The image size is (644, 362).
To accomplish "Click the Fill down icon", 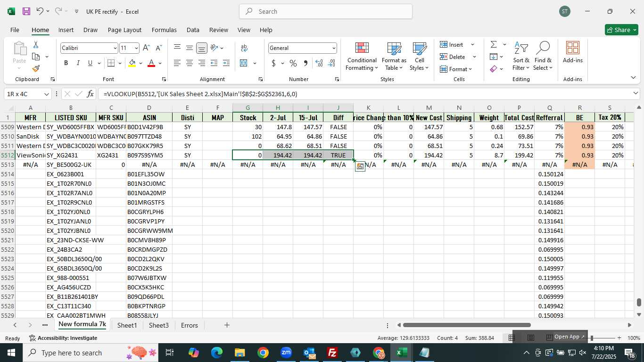I will click(x=494, y=57).
